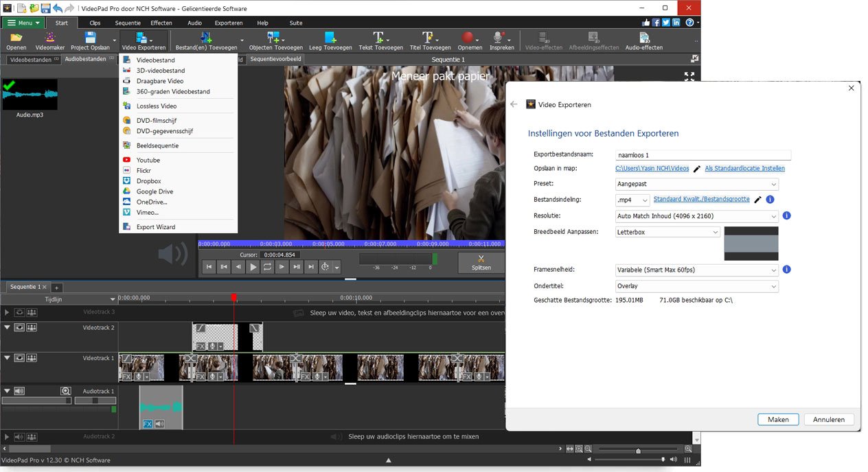Click the pencil icon next to Standaard Kwalit./Bestandsgrootte

[x=757, y=200]
